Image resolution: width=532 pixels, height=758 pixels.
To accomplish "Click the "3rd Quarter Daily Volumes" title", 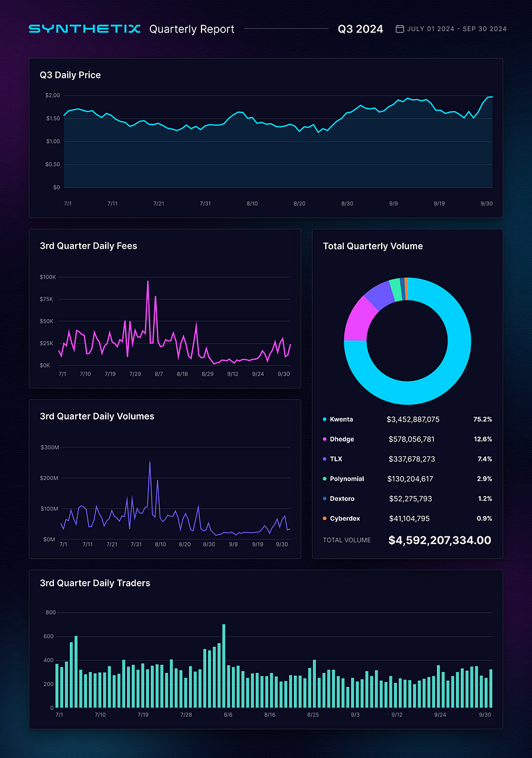I will (96, 416).
